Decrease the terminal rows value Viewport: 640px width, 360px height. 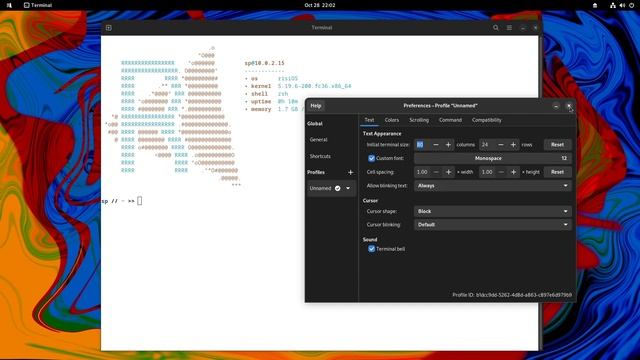click(501, 144)
